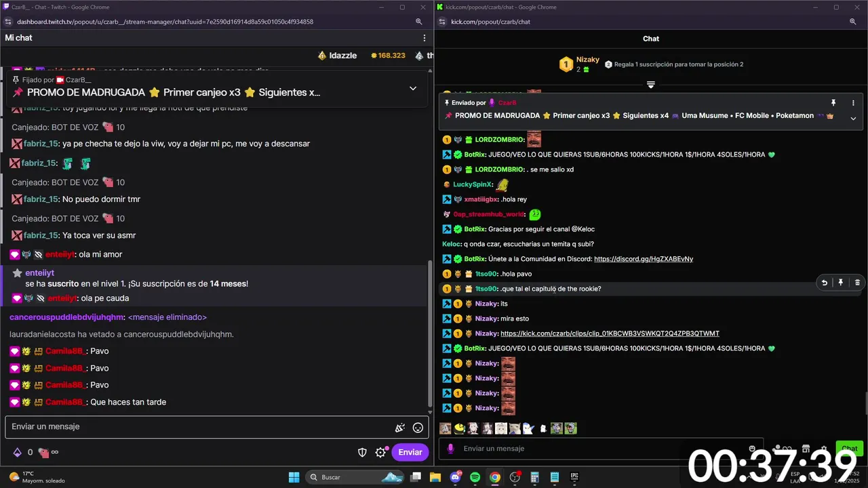This screenshot has width=868, height=488.
Task: Click the gold rank 1 badge by Nizaky leaderboard
Action: [566, 64]
